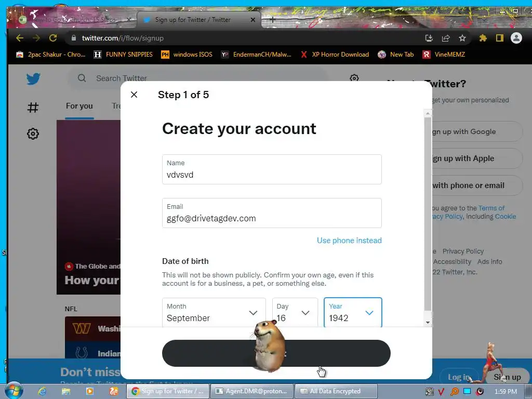Switch to Agent.DMR@proton taskbar window
This screenshot has height=399, width=532.
(252, 391)
